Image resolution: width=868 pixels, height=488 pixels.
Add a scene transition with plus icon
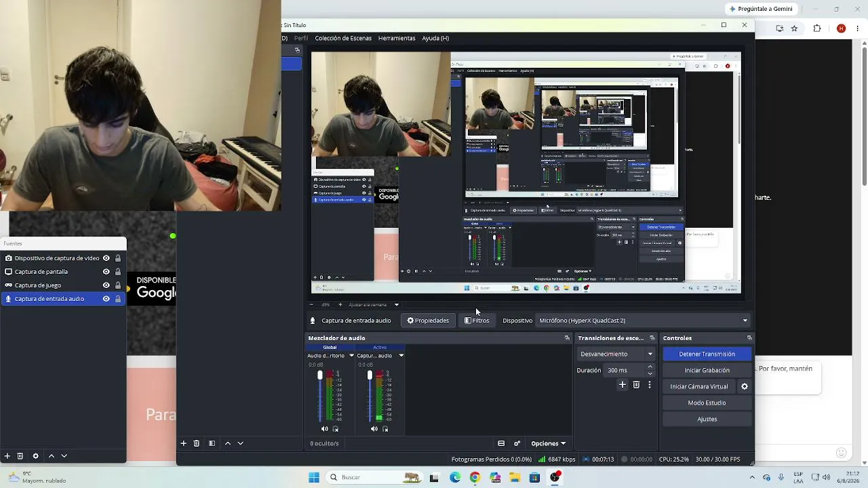pyautogui.click(x=623, y=385)
